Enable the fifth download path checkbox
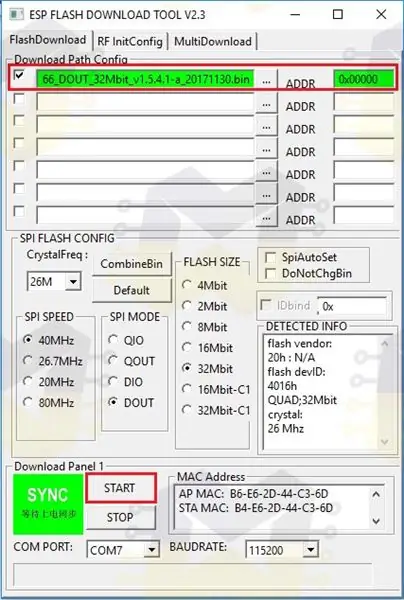The height and width of the screenshot is (600, 404). [x=19, y=166]
